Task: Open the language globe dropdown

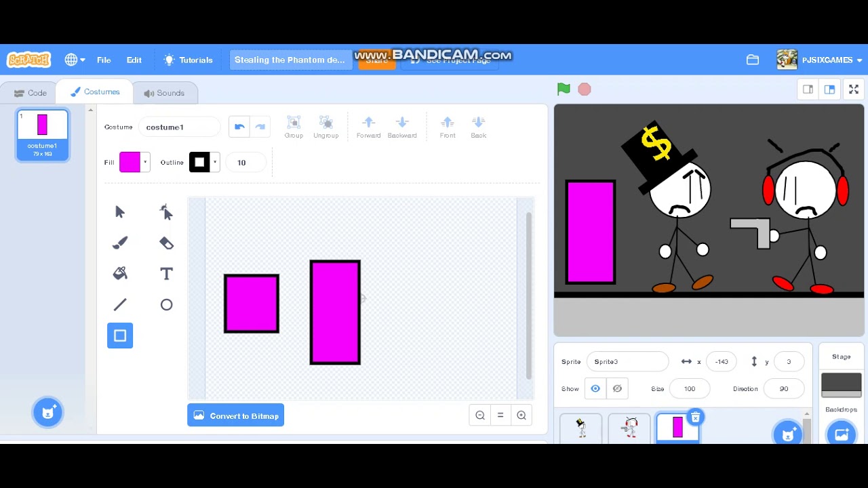Action: click(x=75, y=60)
